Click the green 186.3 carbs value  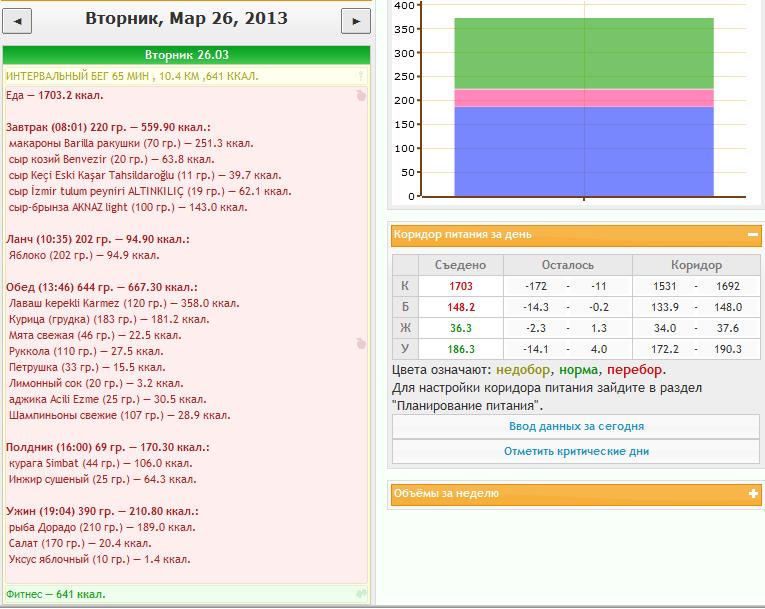tap(461, 349)
